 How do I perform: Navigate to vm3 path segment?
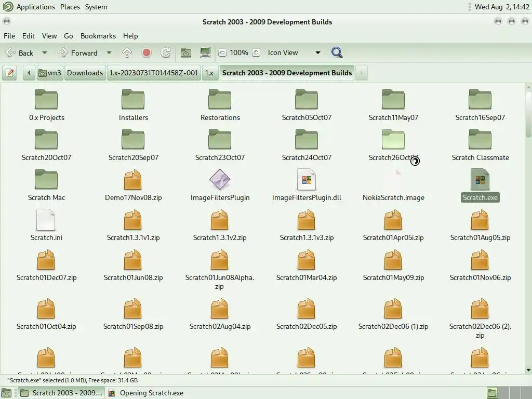[49, 73]
